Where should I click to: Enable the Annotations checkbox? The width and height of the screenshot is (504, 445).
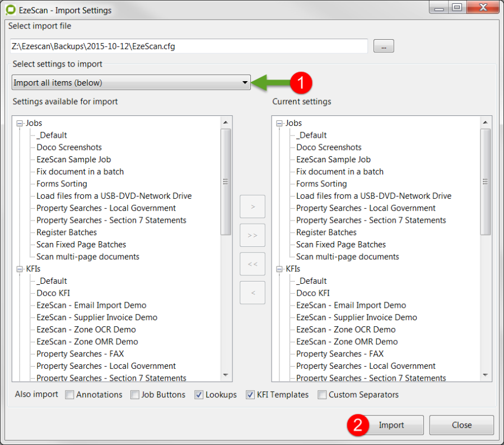[69, 395]
